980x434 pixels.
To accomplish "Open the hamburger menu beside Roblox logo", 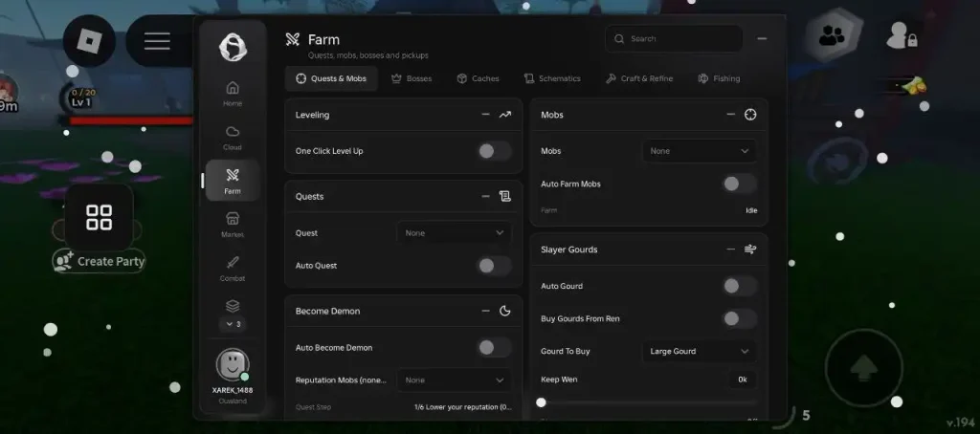I will (157, 40).
